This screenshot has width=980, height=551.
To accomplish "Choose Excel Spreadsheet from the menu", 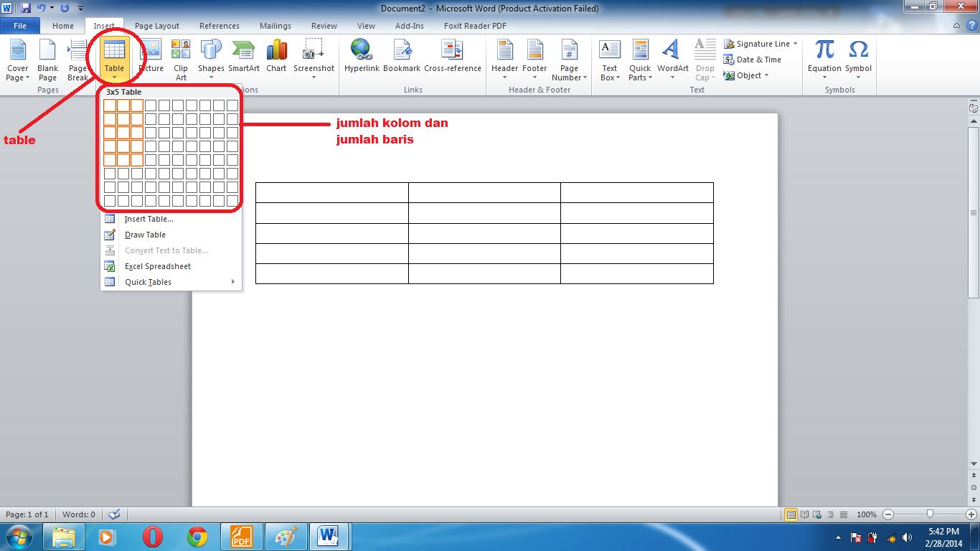I will click(171, 266).
